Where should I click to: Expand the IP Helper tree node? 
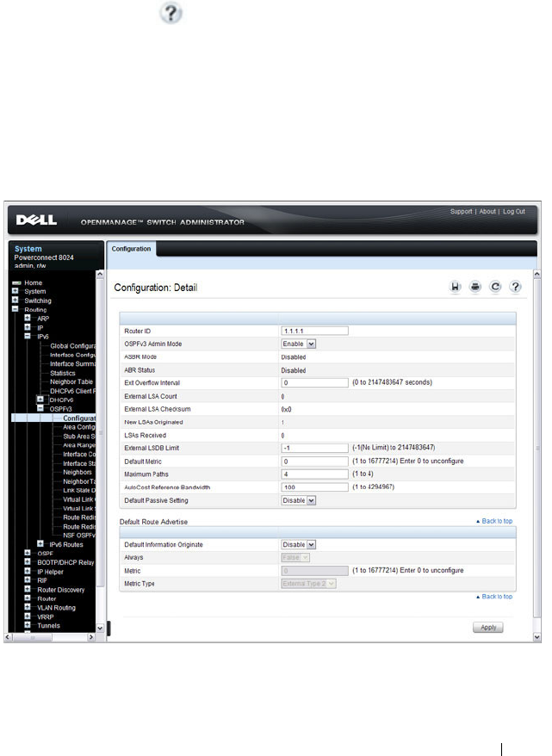(28, 572)
